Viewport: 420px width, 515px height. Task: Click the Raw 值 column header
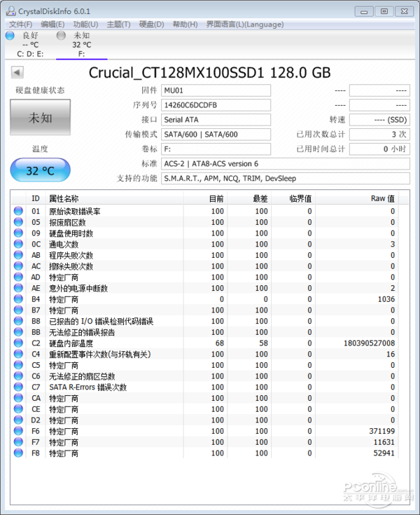click(356, 198)
